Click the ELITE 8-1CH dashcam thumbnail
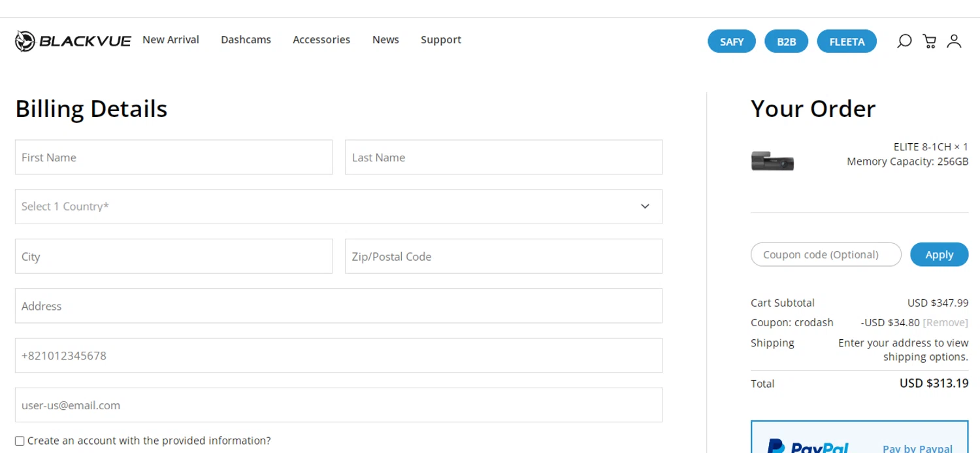 772,161
